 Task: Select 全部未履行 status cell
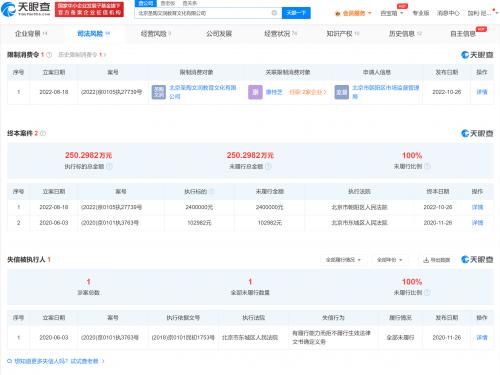coord(400,338)
